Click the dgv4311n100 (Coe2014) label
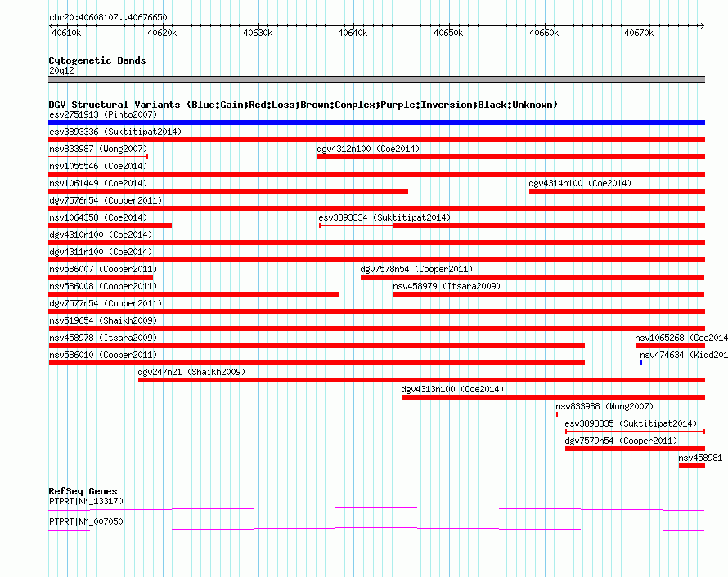The image size is (728, 577). (101, 252)
